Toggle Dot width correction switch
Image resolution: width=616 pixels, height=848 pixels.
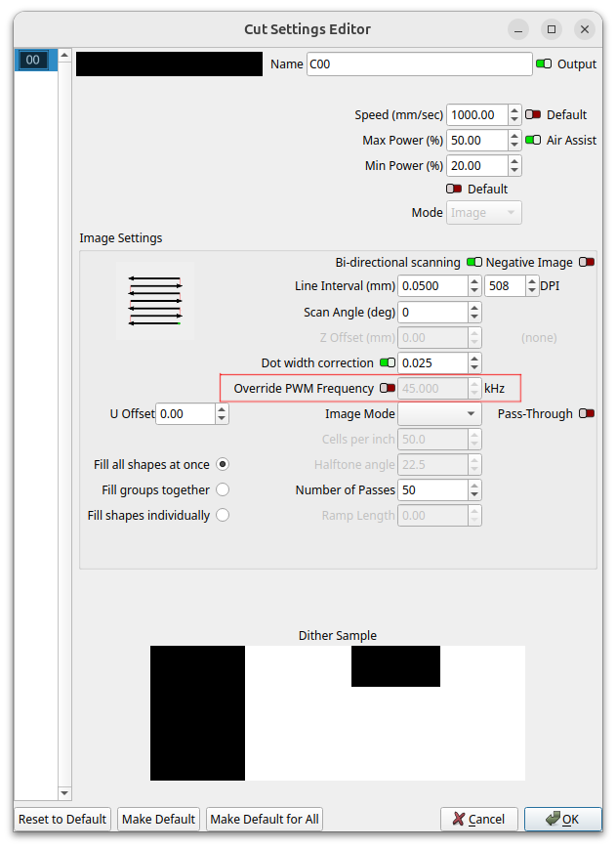388,362
